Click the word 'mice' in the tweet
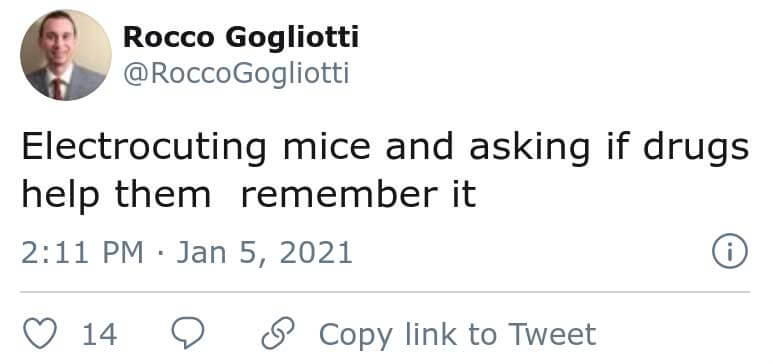Image resolution: width=773 pixels, height=364 pixels. pos(326,146)
